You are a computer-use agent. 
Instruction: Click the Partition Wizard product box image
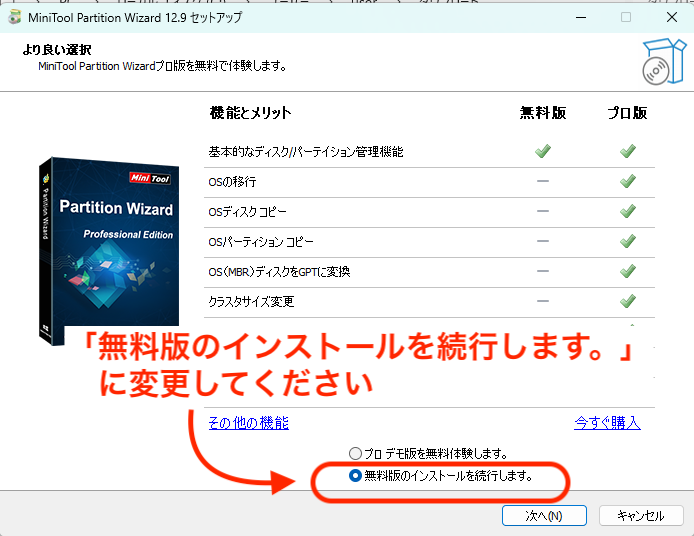coord(109,251)
